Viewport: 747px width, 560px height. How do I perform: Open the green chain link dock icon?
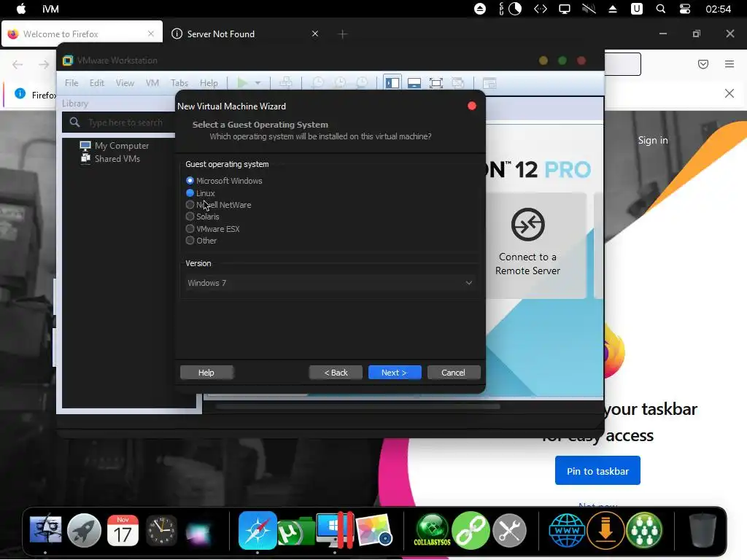(471, 531)
